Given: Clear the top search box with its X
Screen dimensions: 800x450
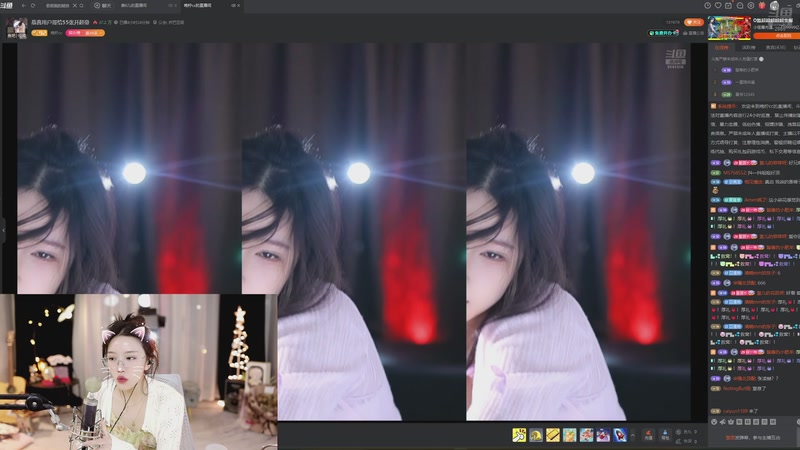Looking at the screenshot, I should (x=74, y=6).
